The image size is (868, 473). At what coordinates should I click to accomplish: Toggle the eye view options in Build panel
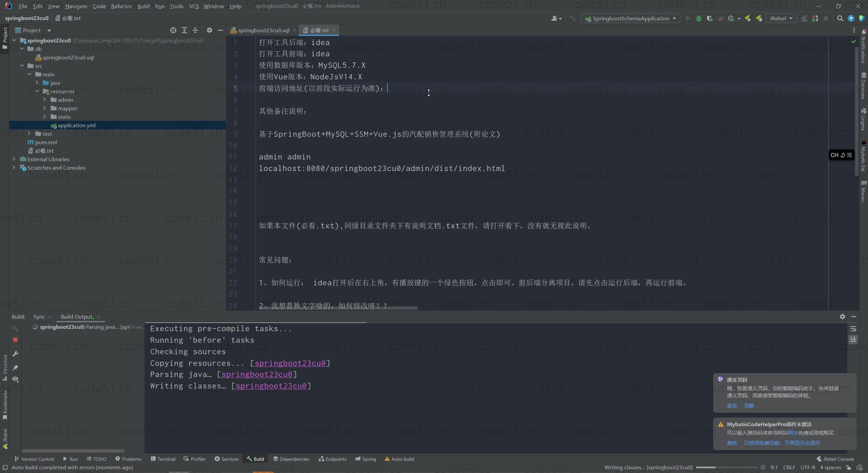(15, 379)
